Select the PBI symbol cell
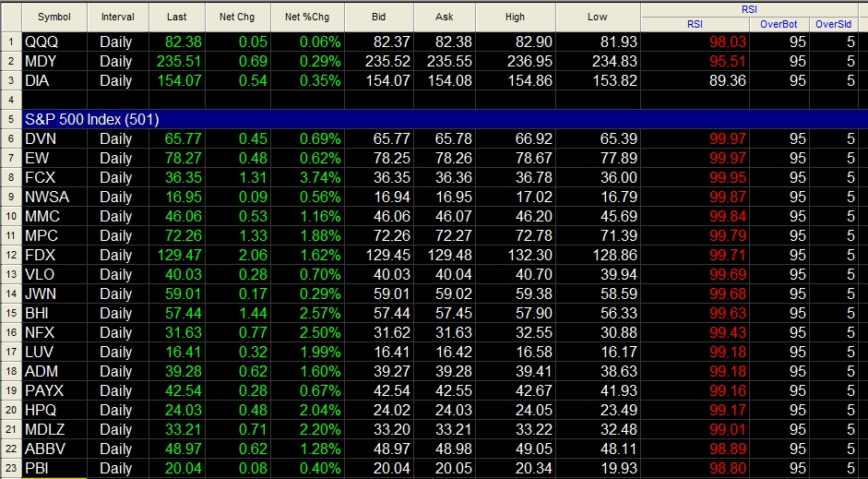The height and width of the screenshot is (479, 868). (54, 468)
